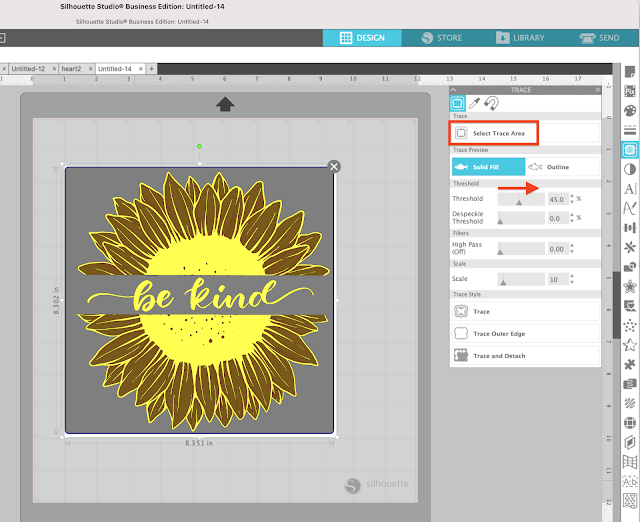Viewport: 640px width, 522px height.
Task: Open the Warp grid panel icon
Action: pyautogui.click(x=630, y=462)
